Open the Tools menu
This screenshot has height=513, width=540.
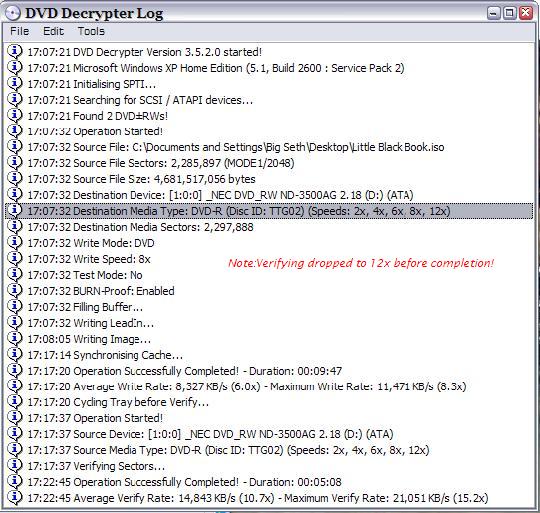[91, 31]
